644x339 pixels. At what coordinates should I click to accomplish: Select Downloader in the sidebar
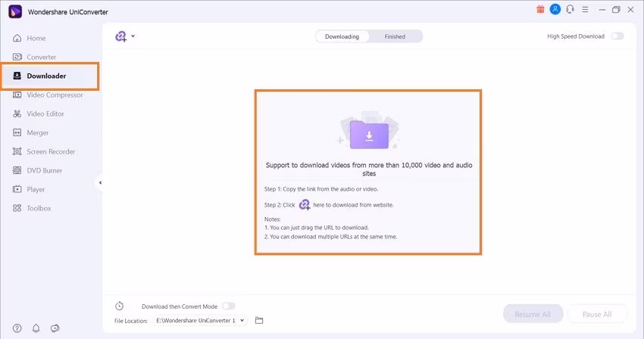tap(49, 76)
